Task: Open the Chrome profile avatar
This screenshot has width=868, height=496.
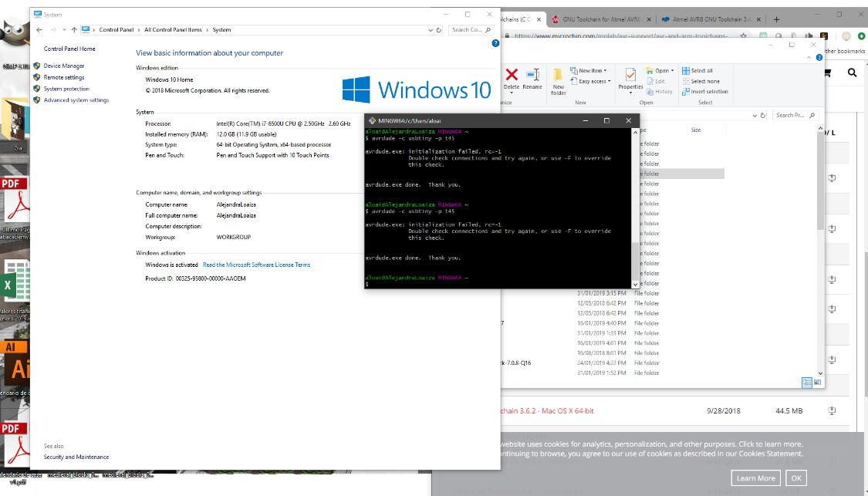Action: [x=846, y=36]
